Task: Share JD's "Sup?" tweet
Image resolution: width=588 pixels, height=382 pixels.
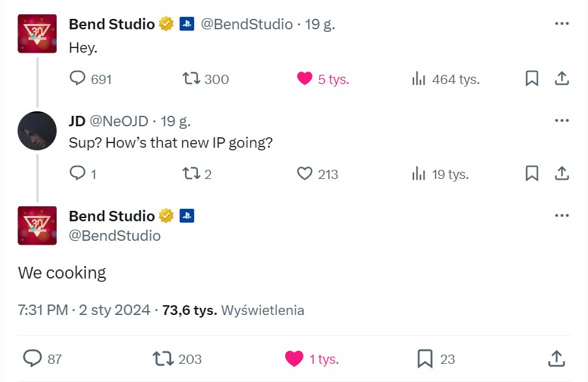Action: pyautogui.click(x=562, y=174)
